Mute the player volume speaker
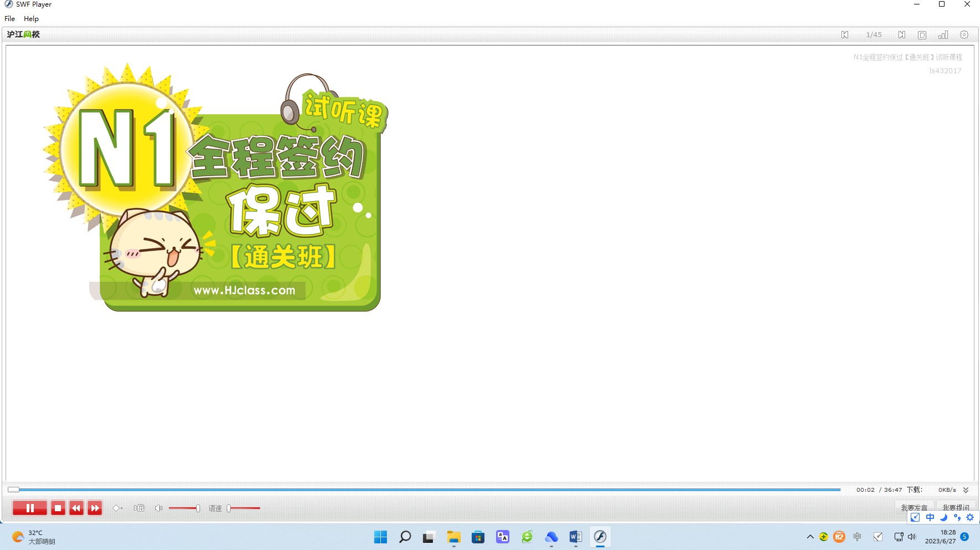980x550 pixels. (x=159, y=508)
